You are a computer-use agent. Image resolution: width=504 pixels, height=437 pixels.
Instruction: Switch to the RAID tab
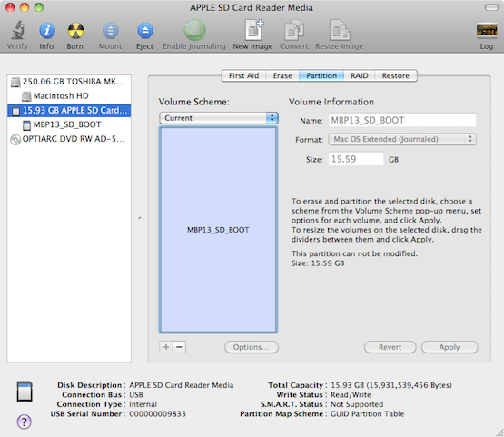[x=360, y=76]
